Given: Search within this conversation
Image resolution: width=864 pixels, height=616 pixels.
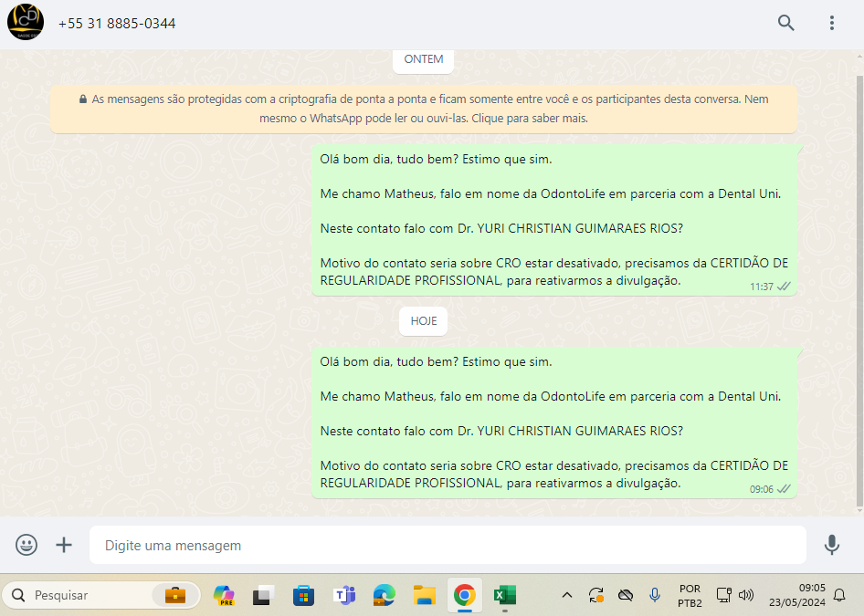Looking at the screenshot, I should 785,23.
